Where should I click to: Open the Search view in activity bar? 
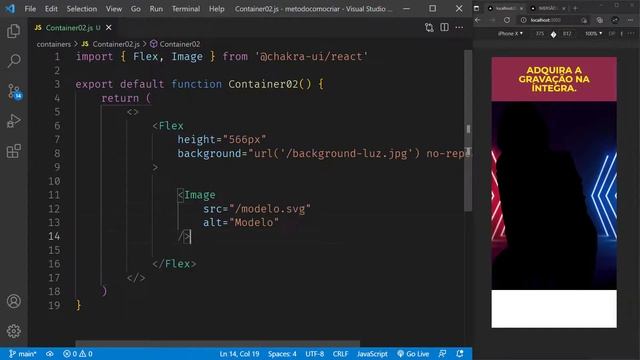pos(13,61)
